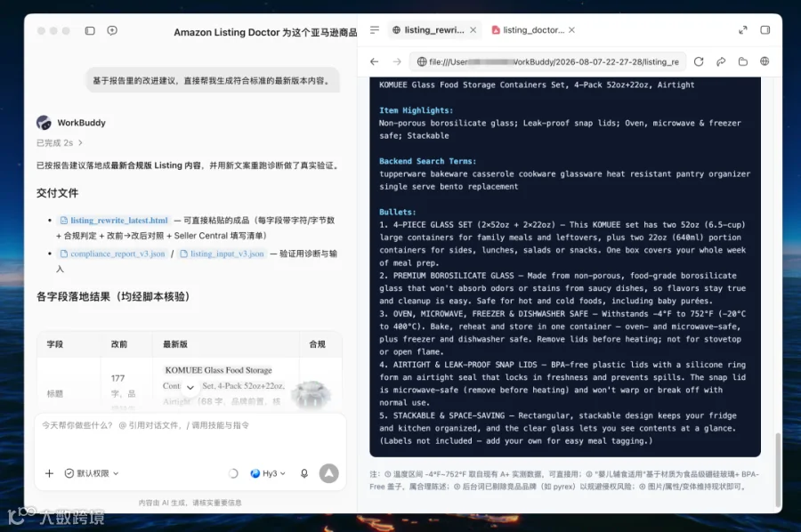This screenshot has height=532, width=801.
Task: Click the send message arrow button
Action: tap(329, 473)
